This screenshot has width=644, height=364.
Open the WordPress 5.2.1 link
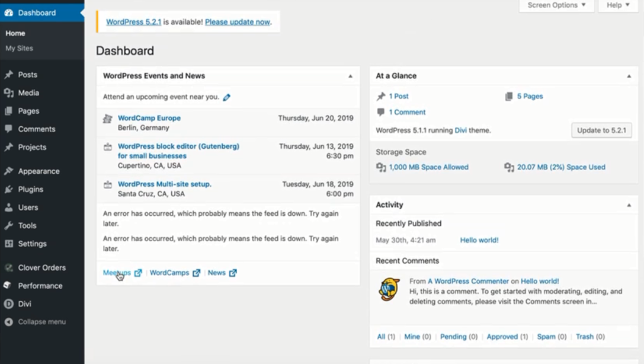(133, 22)
